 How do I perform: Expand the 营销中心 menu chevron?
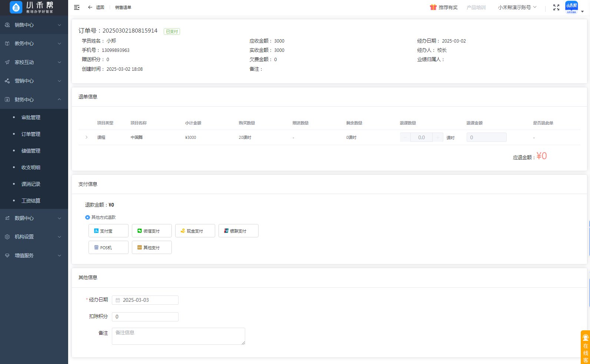[60, 81]
